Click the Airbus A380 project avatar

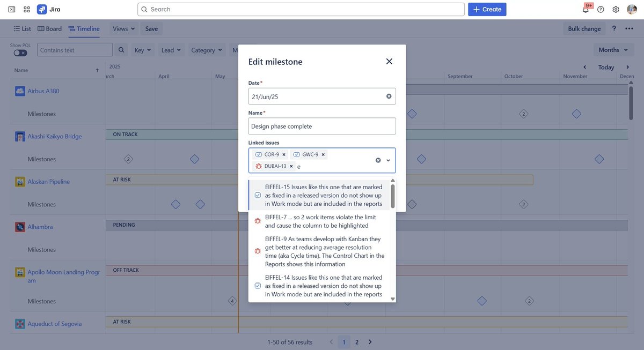pos(20,91)
